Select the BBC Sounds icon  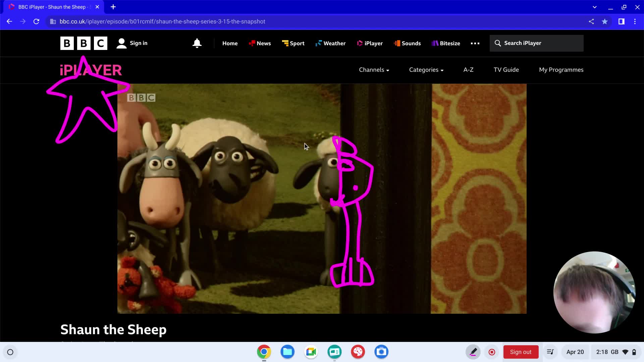[407, 43]
